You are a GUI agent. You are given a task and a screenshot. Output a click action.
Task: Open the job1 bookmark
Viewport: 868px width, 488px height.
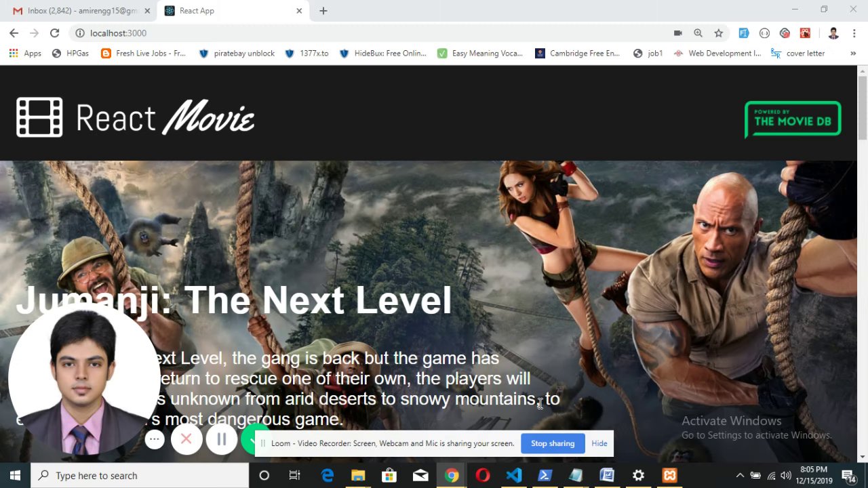(x=648, y=53)
